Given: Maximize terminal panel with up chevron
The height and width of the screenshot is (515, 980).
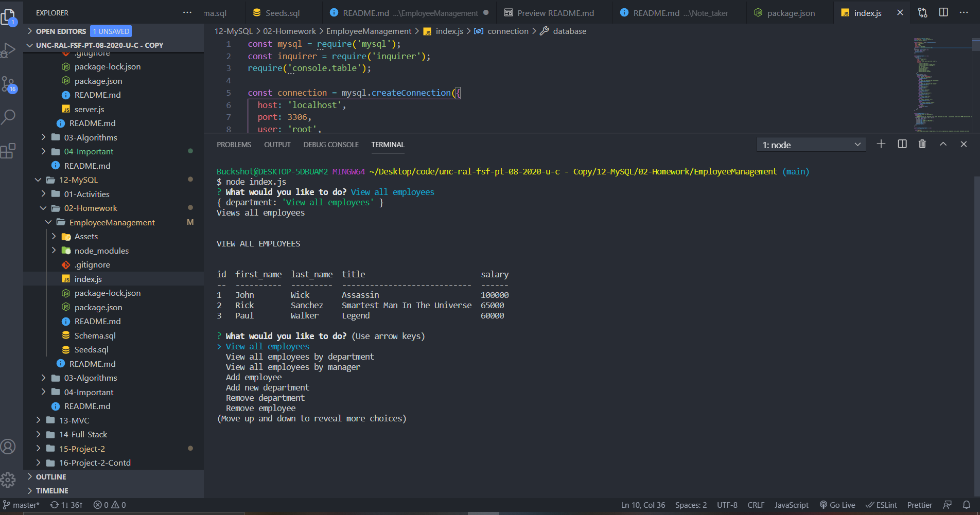Looking at the screenshot, I should 943,144.
